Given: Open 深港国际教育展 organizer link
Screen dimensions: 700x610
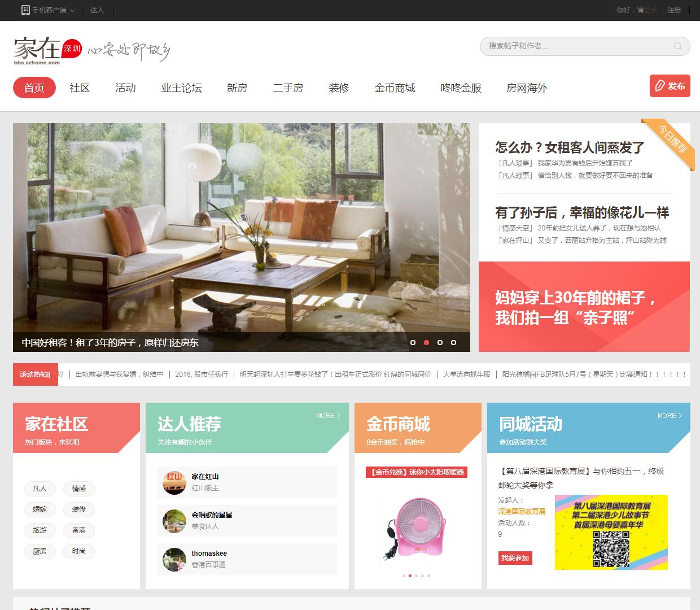Looking at the screenshot, I should pyautogui.click(x=522, y=511).
